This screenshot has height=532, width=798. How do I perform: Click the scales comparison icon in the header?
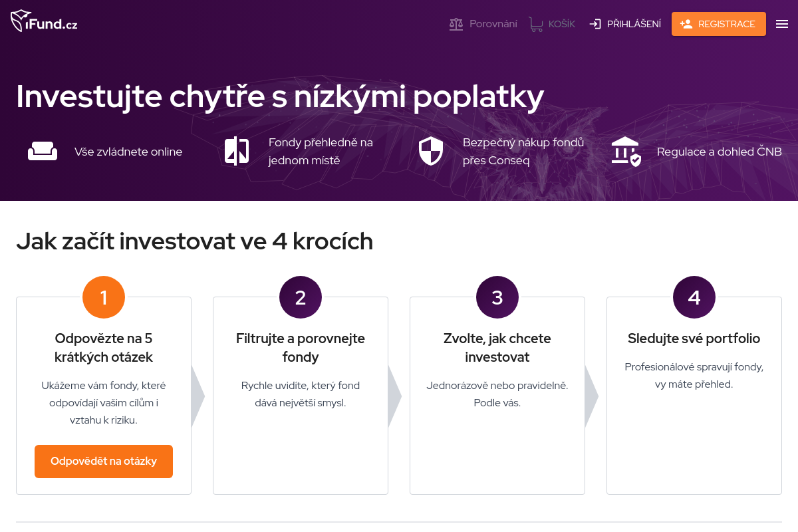tap(456, 23)
